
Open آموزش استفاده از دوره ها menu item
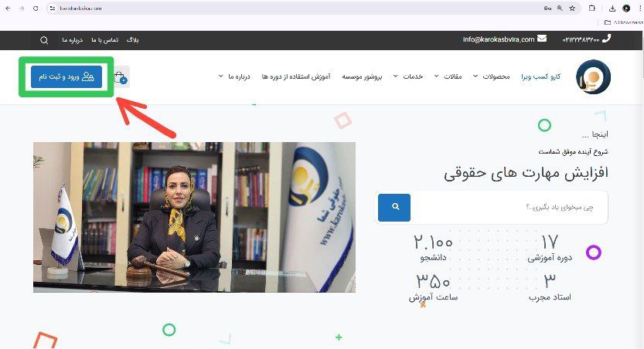point(296,76)
